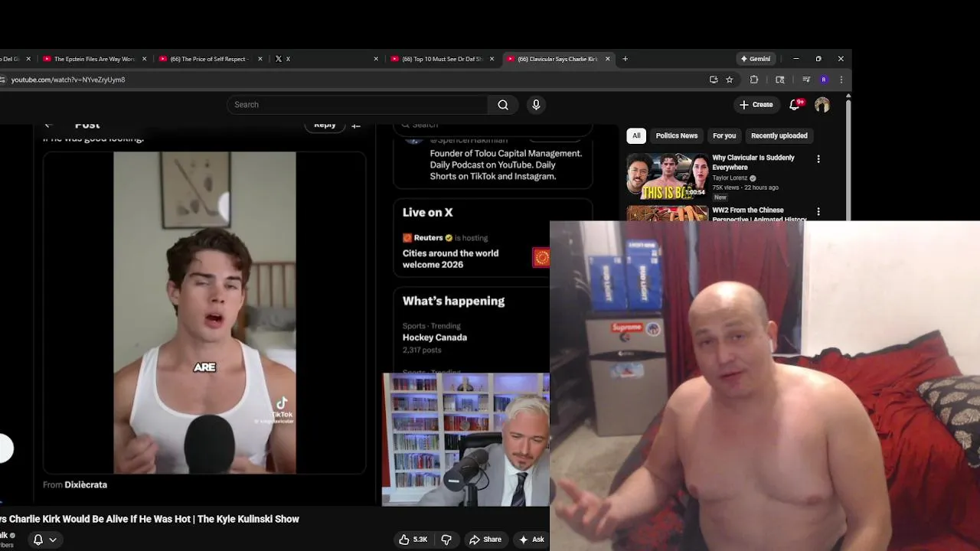Select the Politics News filter chip
Screen dimensions: 980x551
(677, 135)
